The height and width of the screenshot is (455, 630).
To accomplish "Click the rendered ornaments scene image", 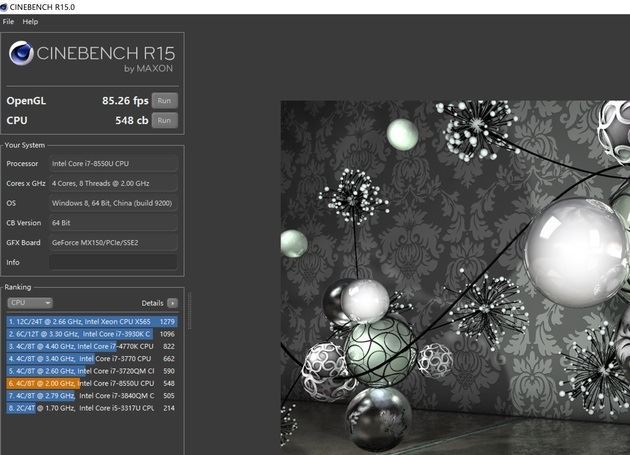I will [455, 277].
